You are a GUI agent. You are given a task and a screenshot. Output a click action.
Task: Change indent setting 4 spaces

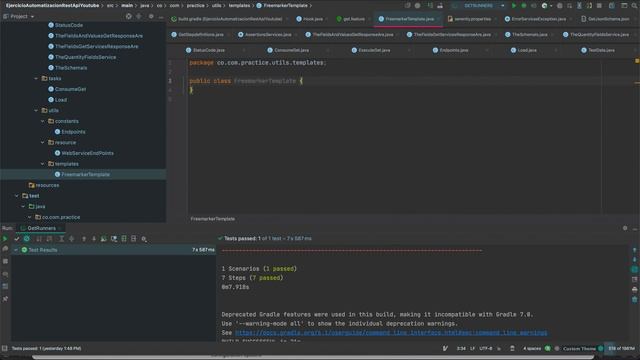tap(532, 348)
